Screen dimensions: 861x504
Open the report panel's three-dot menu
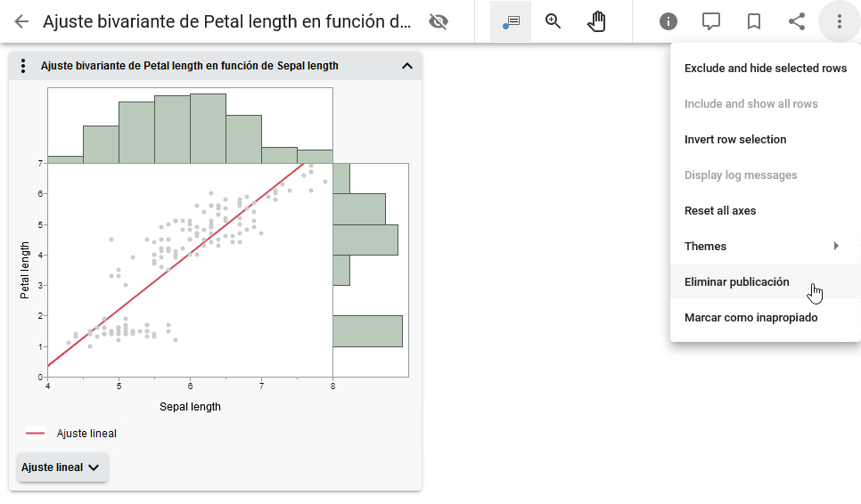[x=24, y=66]
